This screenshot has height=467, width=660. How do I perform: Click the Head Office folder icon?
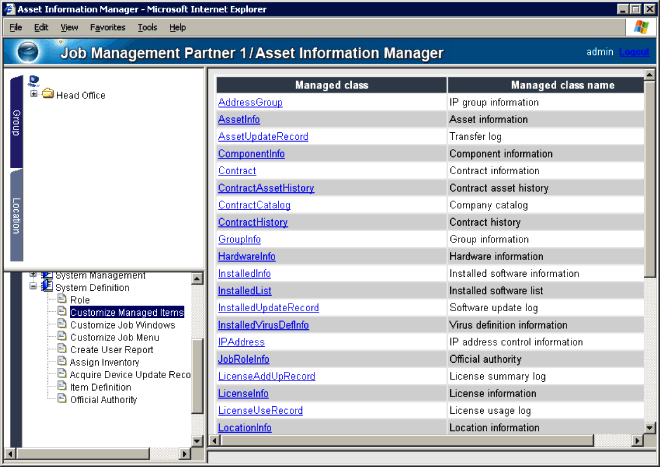coord(47,95)
